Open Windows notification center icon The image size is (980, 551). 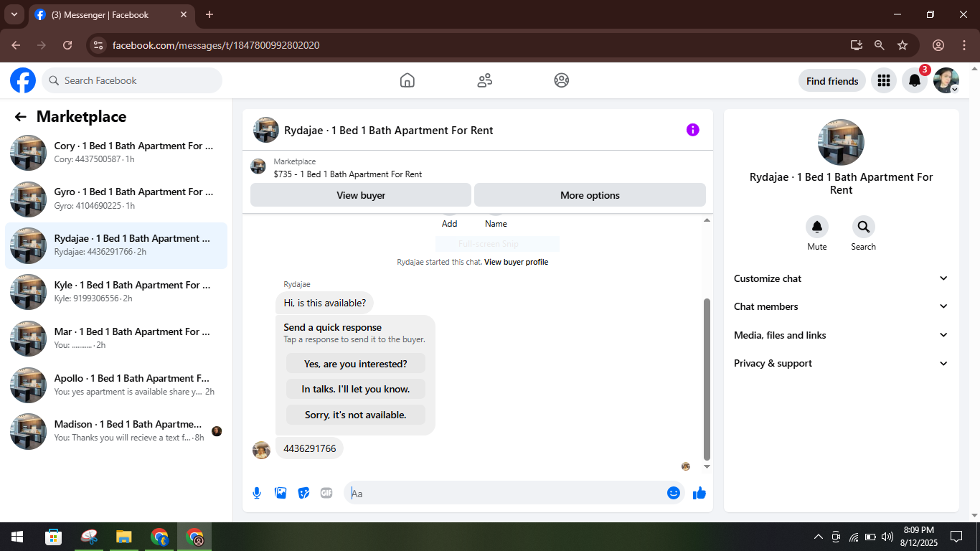[x=956, y=537]
